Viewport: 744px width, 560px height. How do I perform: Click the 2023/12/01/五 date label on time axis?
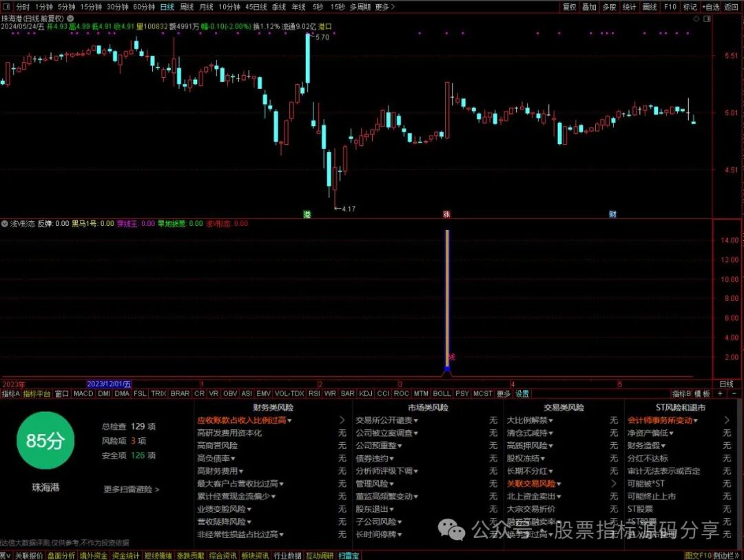point(109,384)
